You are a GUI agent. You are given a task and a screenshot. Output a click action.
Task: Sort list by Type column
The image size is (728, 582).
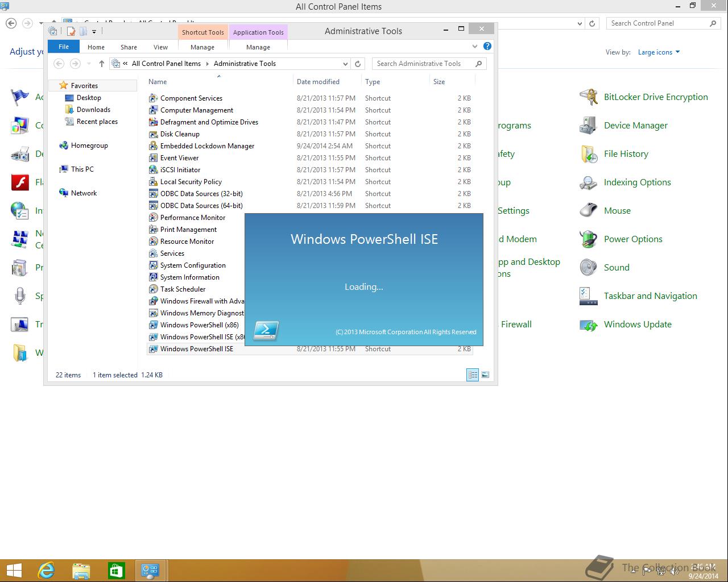pos(396,82)
